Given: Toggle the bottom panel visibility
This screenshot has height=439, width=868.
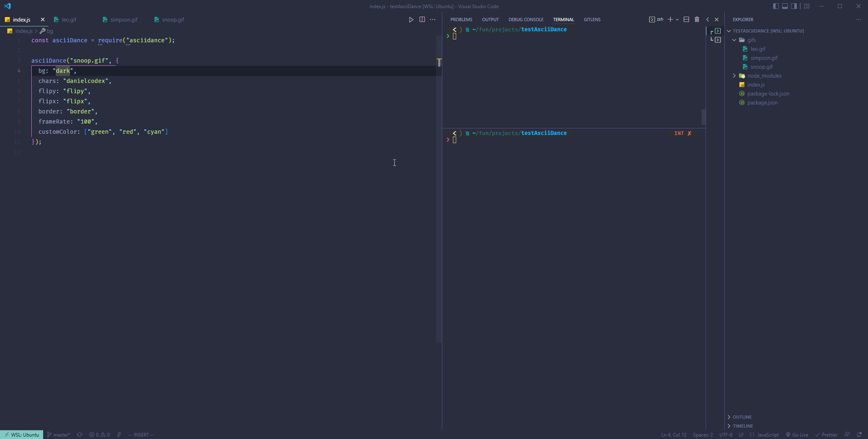Looking at the screenshot, I should 785,6.
